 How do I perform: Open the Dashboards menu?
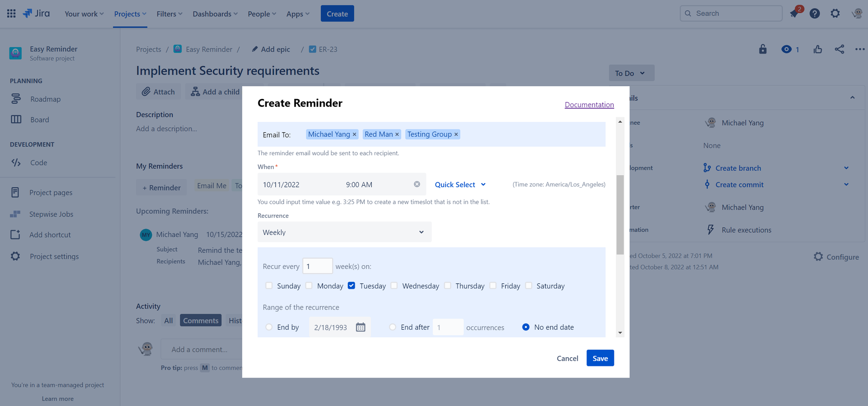click(x=215, y=14)
